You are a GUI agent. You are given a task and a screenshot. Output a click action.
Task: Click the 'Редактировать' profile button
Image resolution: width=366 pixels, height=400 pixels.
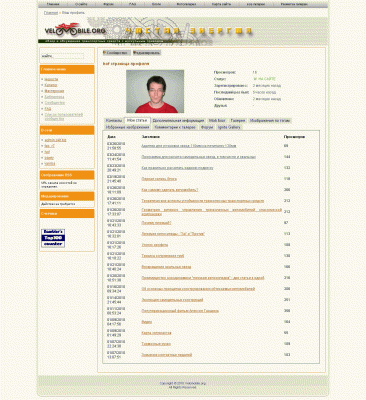point(147,53)
